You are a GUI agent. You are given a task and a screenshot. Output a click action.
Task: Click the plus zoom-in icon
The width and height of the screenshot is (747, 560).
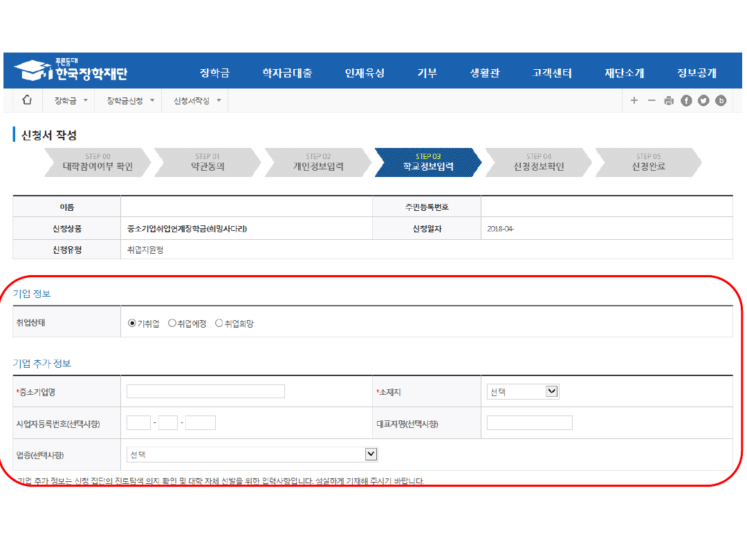point(634,101)
